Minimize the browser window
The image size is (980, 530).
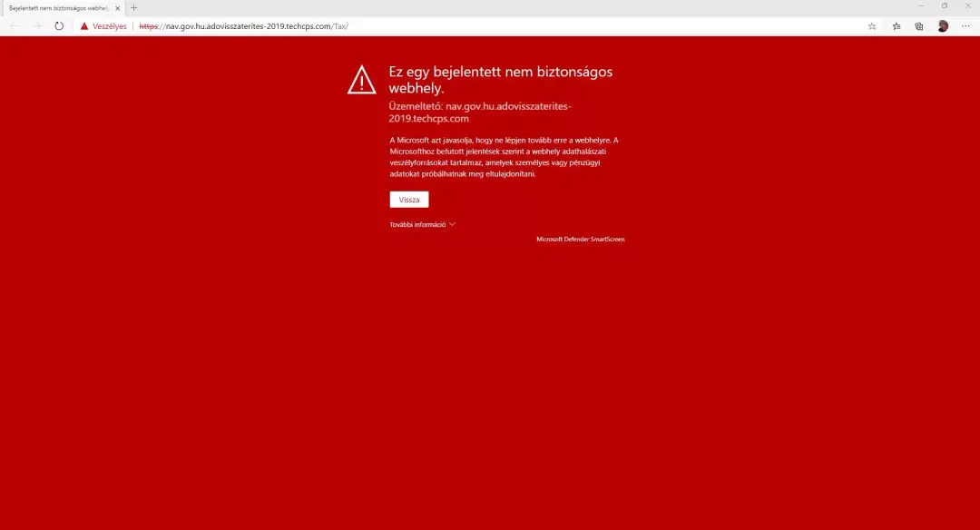tap(921, 6)
